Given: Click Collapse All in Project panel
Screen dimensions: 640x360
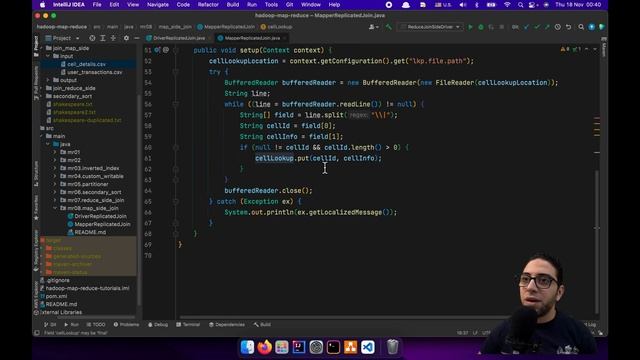Looking at the screenshot, I should click(113, 38).
